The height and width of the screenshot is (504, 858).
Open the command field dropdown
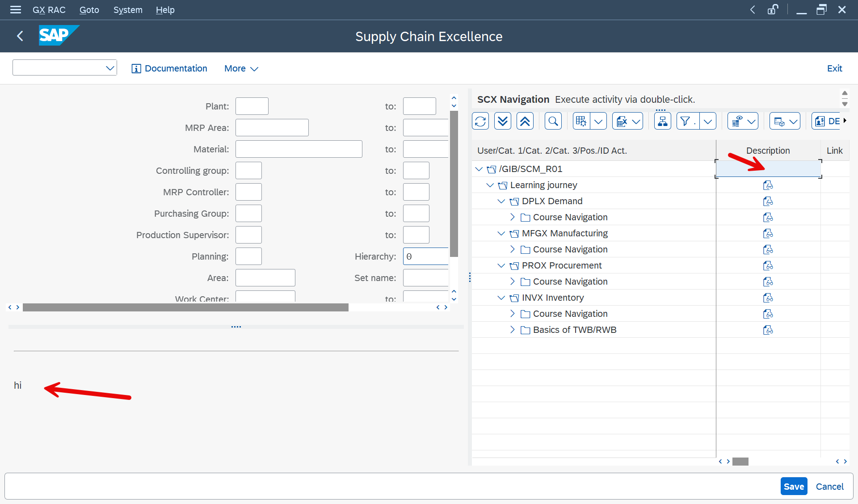(x=110, y=68)
